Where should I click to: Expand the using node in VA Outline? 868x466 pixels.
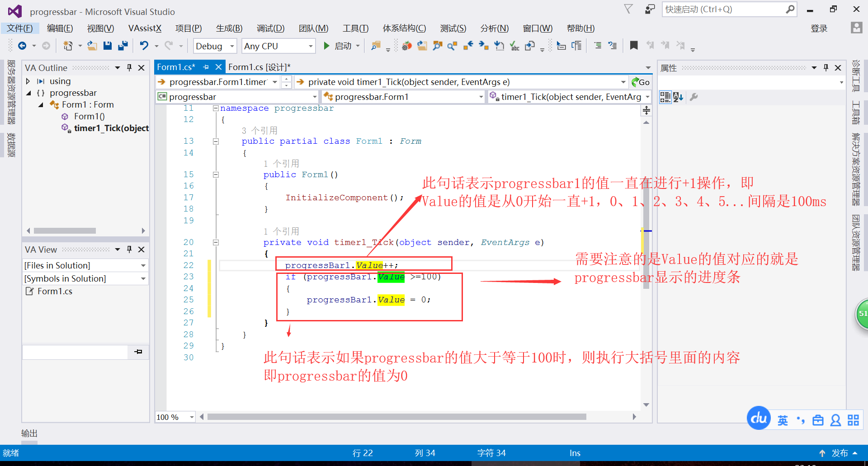tap(28, 81)
